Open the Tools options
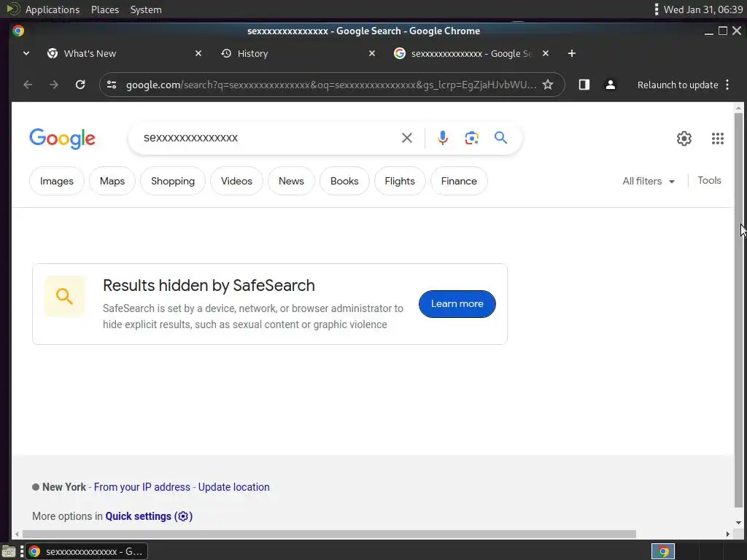The image size is (747, 560). coord(709,181)
